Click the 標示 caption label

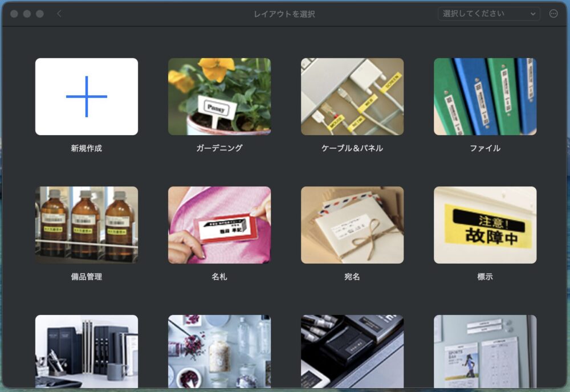485,277
